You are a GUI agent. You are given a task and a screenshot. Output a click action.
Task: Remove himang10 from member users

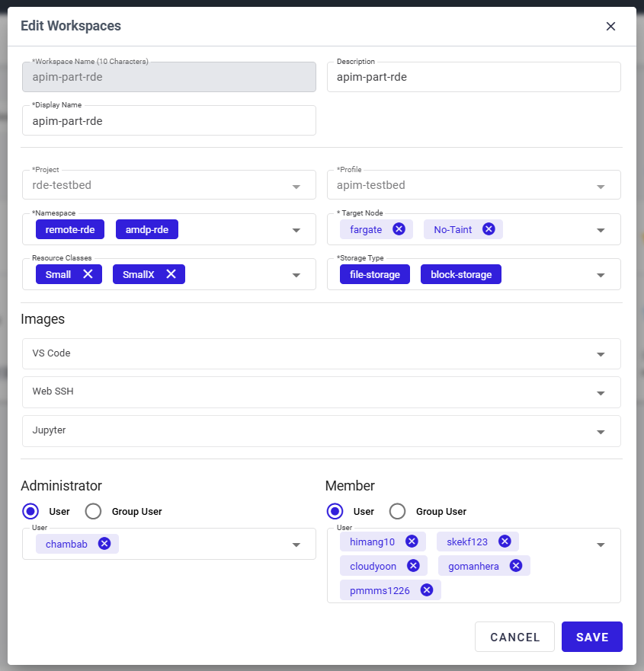point(412,542)
